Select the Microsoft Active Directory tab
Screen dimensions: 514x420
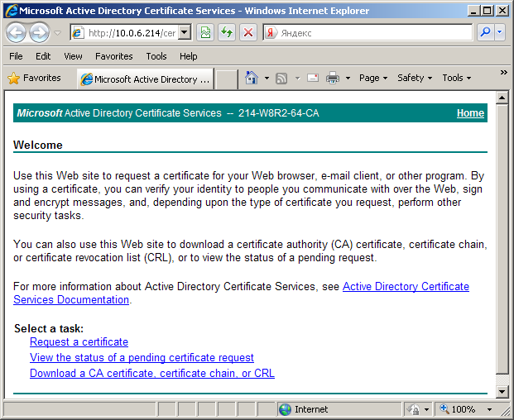pyautogui.click(x=146, y=79)
